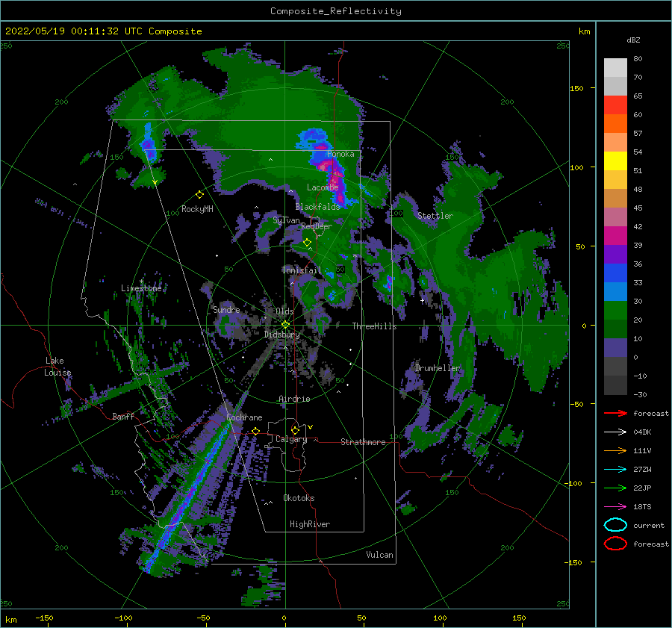This screenshot has height=628, width=672.
Task: Click the ThreeHills city label
Action: click(375, 326)
